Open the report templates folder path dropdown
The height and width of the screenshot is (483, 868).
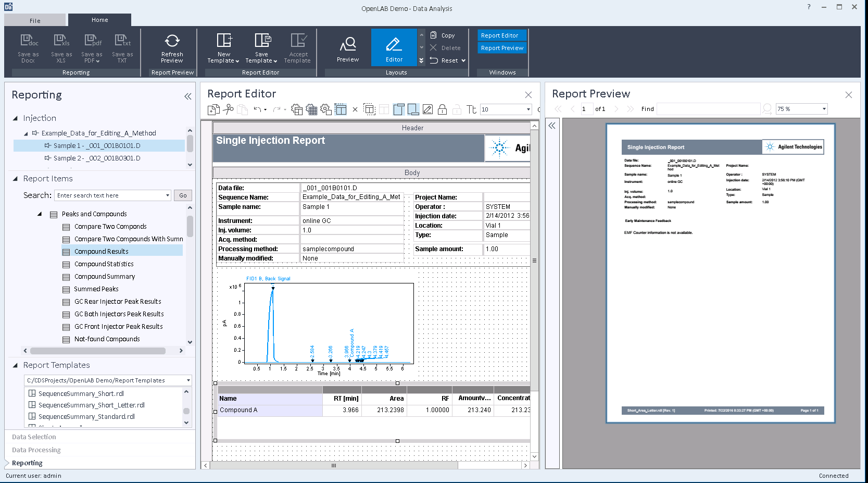(x=187, y=380)
